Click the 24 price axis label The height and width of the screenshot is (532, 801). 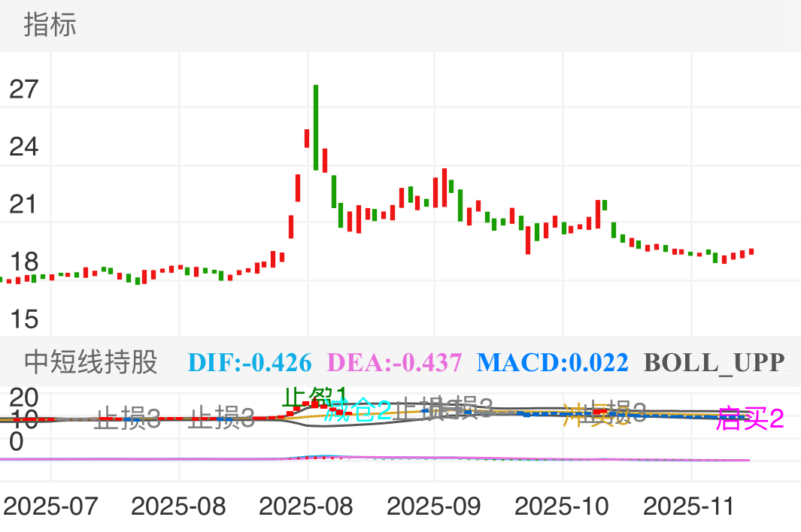pos(24,147)
